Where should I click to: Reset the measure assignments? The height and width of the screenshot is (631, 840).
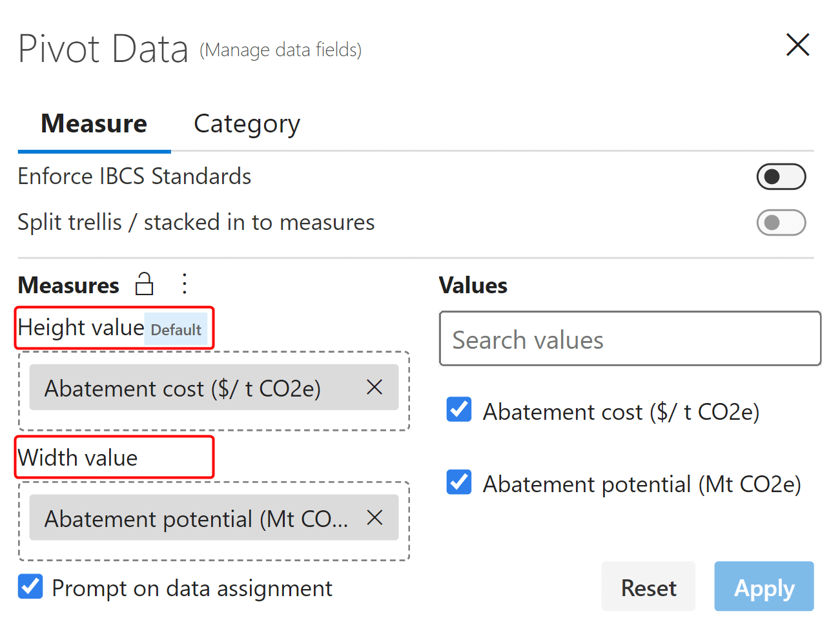point(648,587)
